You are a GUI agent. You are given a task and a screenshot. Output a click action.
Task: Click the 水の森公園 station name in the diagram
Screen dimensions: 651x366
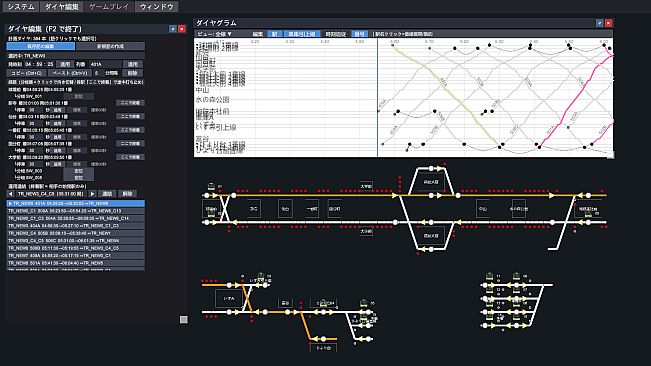pos(212,100)
